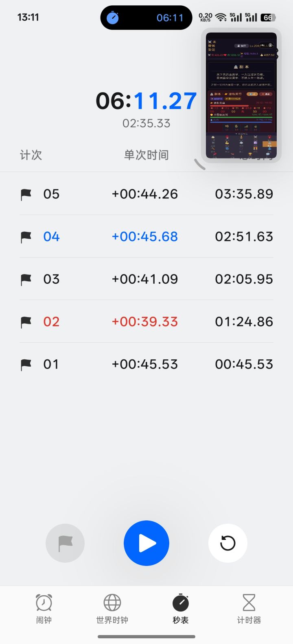
Task: Select lap 04 time +00:45.68
Action: tap(145, 237)
